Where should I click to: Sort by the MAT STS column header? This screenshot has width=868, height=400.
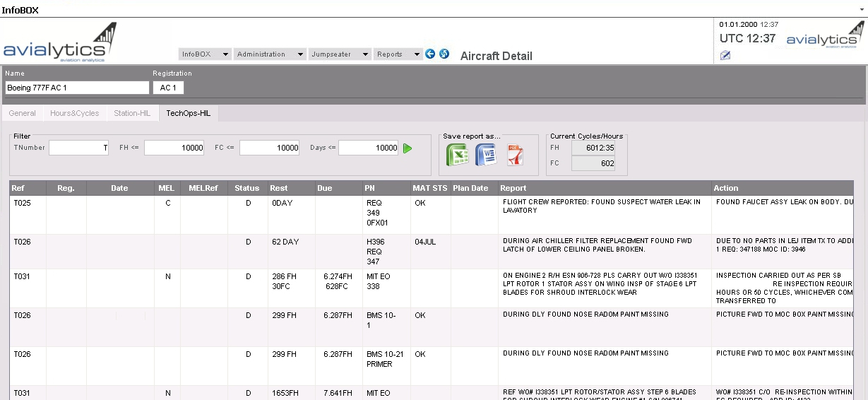(430, 188)
